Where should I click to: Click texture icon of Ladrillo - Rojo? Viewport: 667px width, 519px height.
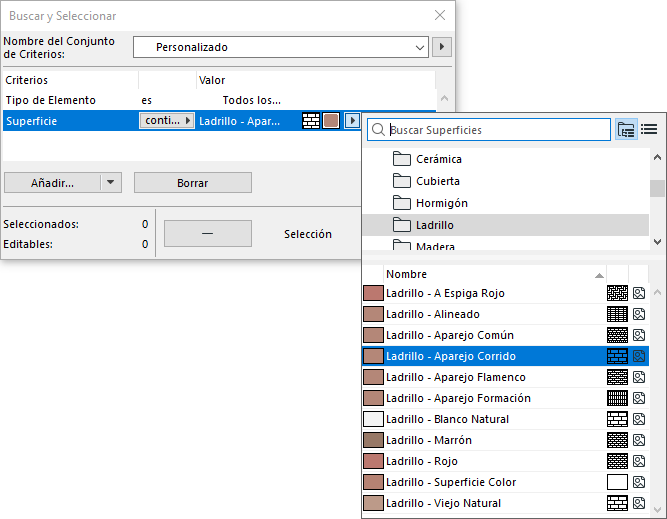(639, 461)
